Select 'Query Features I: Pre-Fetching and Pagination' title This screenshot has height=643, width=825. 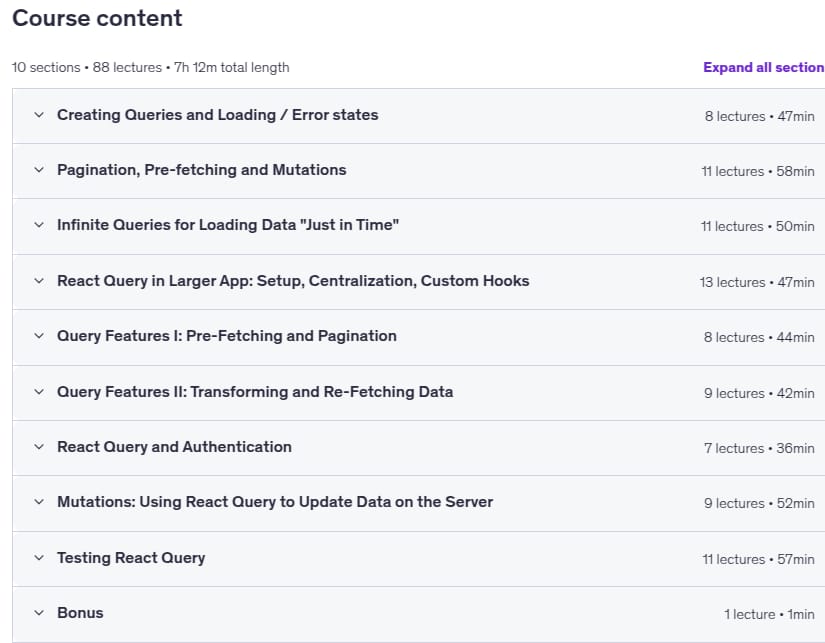(227, 336)
